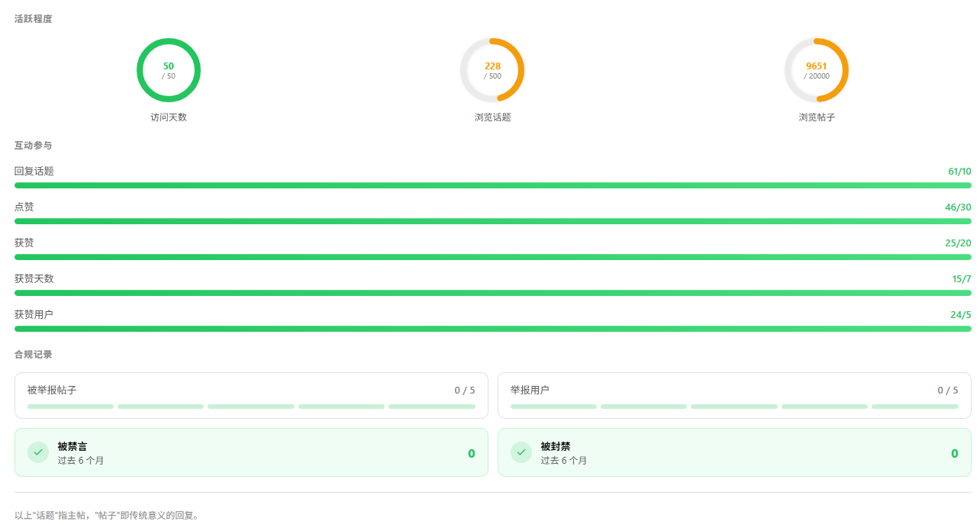The image size is (980, 524).
Task: Click the 活跃程度 section heading
Action: pos(34,19)
